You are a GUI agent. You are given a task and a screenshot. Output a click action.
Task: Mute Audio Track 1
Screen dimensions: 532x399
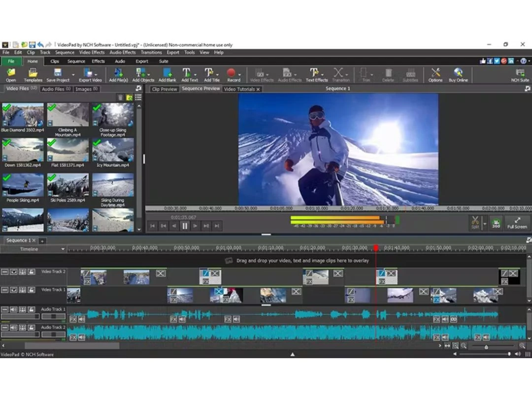pos(14,309)
